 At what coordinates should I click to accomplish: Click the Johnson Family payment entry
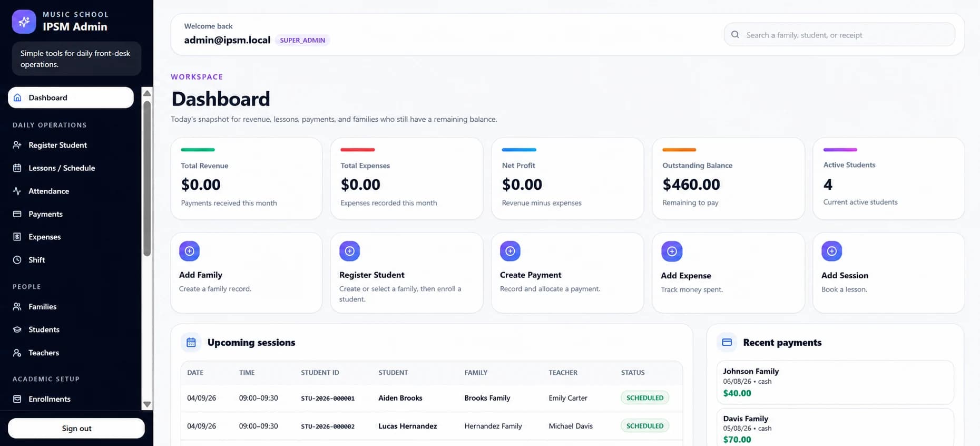click(x=835, y=382)
